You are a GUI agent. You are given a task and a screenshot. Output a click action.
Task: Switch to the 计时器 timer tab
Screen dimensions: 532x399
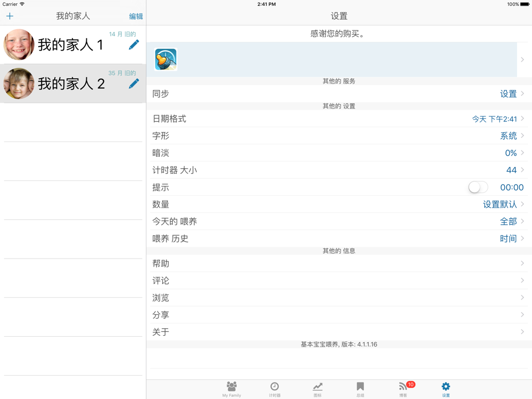(x=275, y=389)
